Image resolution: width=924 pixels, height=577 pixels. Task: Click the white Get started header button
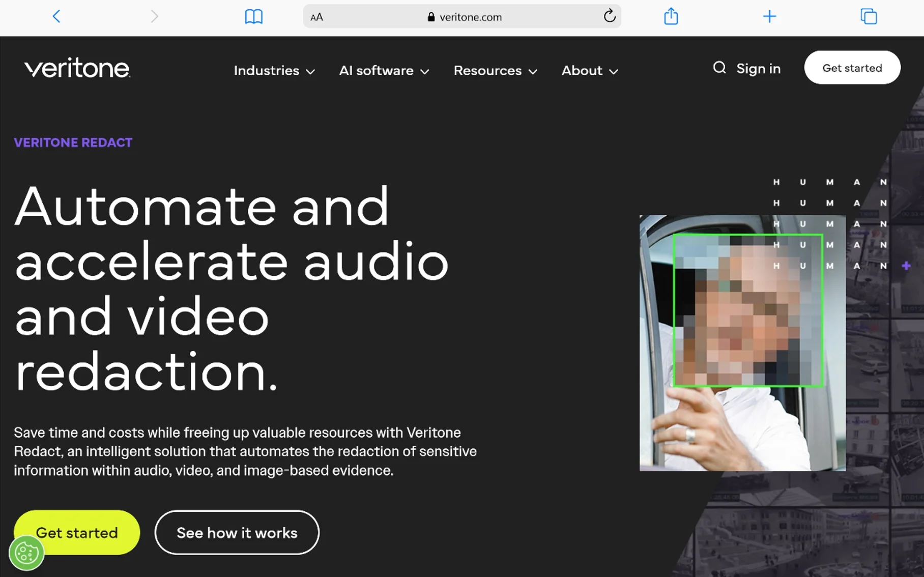pos(852,68)
